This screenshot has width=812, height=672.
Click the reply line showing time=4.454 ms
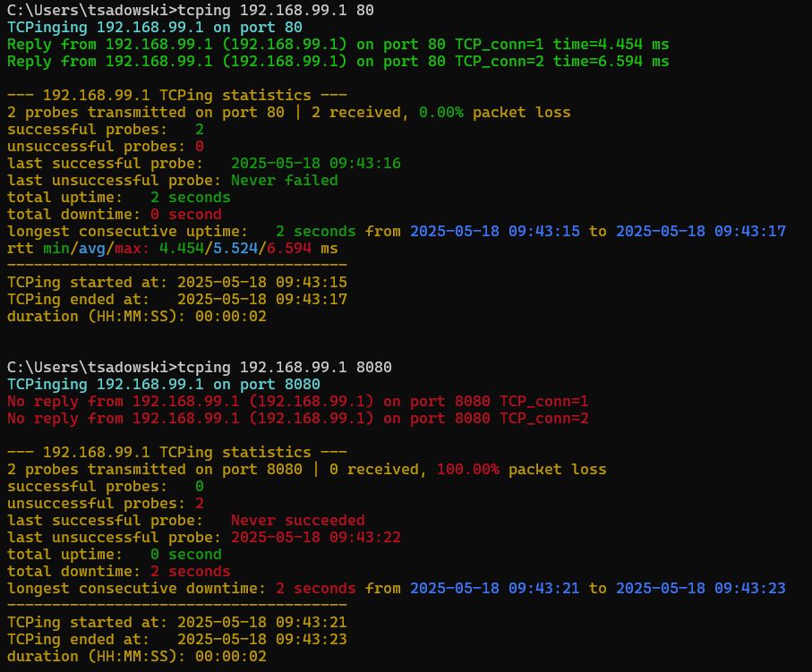tap(338, 45)
